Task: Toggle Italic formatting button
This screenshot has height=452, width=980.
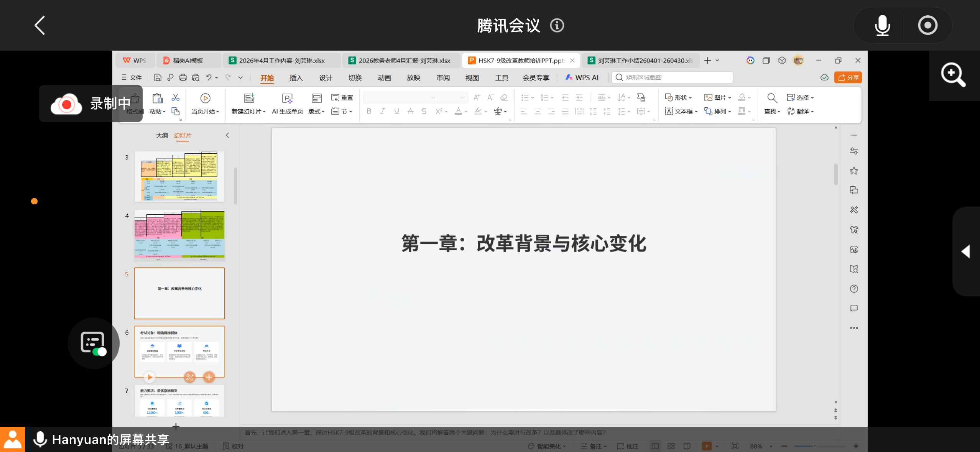Action: 382,111
